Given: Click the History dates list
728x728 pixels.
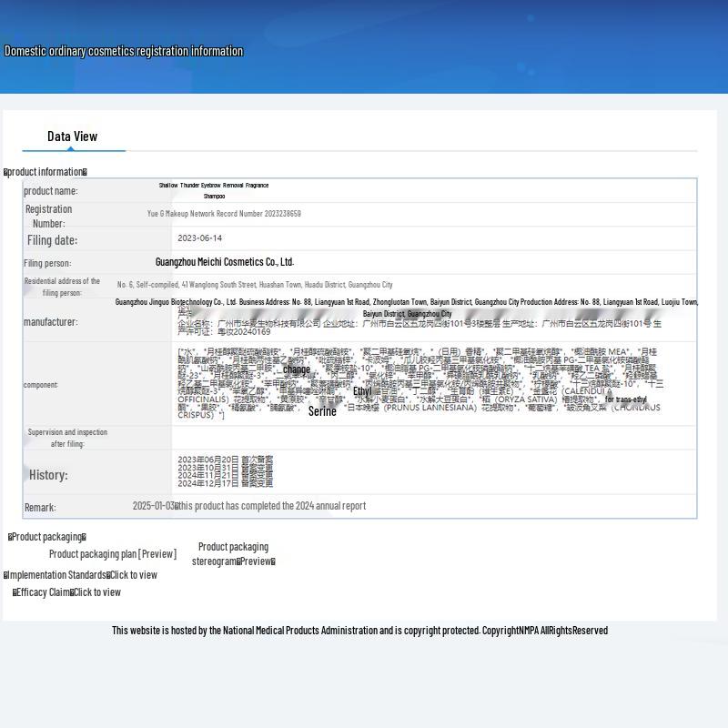Looking at the screenshot, I should click(225, 471).
